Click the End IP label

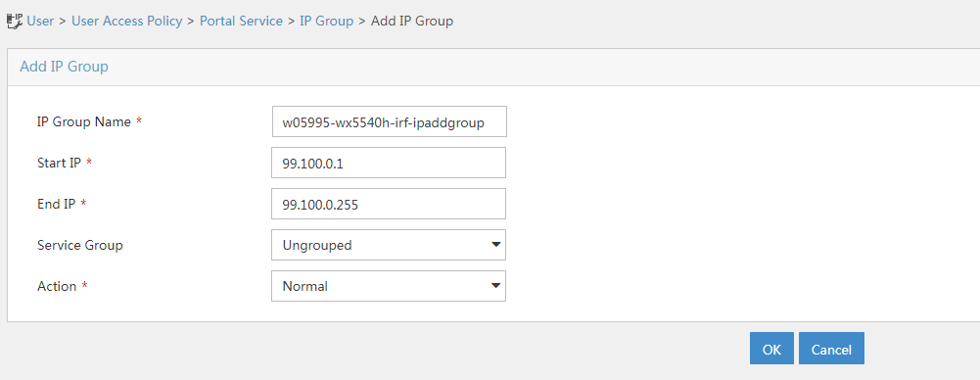(56, 204)
